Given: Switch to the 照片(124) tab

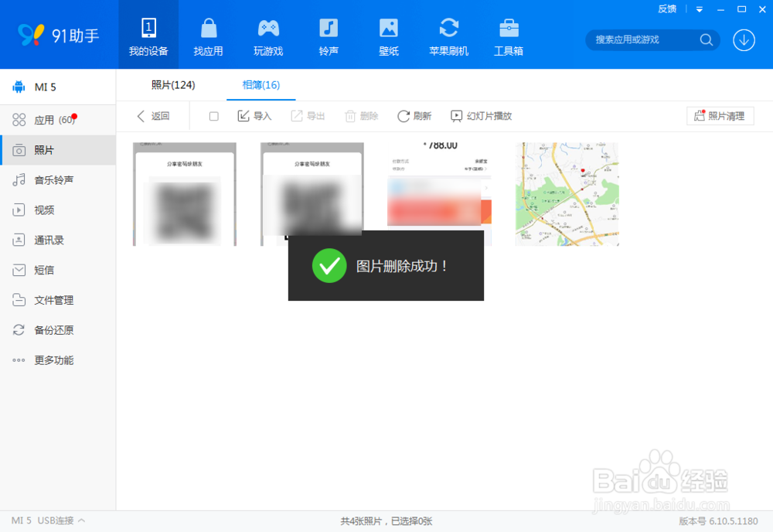Looking at the screenshot, I should pyautogui.click(x=173, y=86).
